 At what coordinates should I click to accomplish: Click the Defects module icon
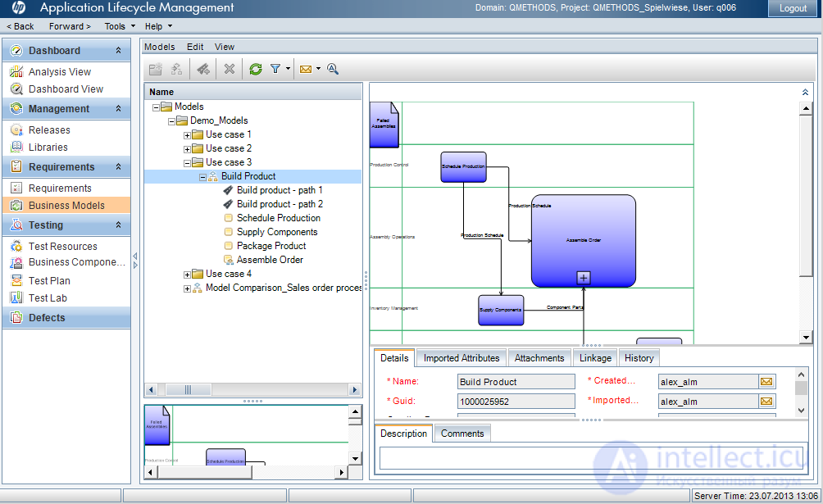tap(16, 318)
